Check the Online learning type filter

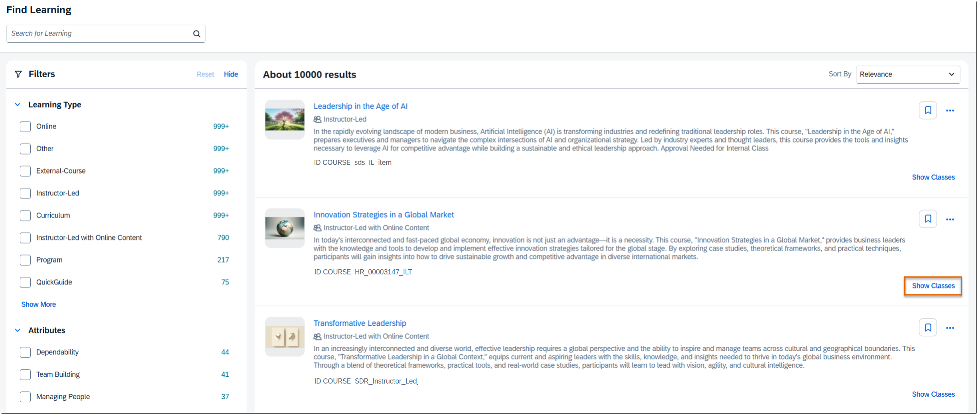click(26, 127)
